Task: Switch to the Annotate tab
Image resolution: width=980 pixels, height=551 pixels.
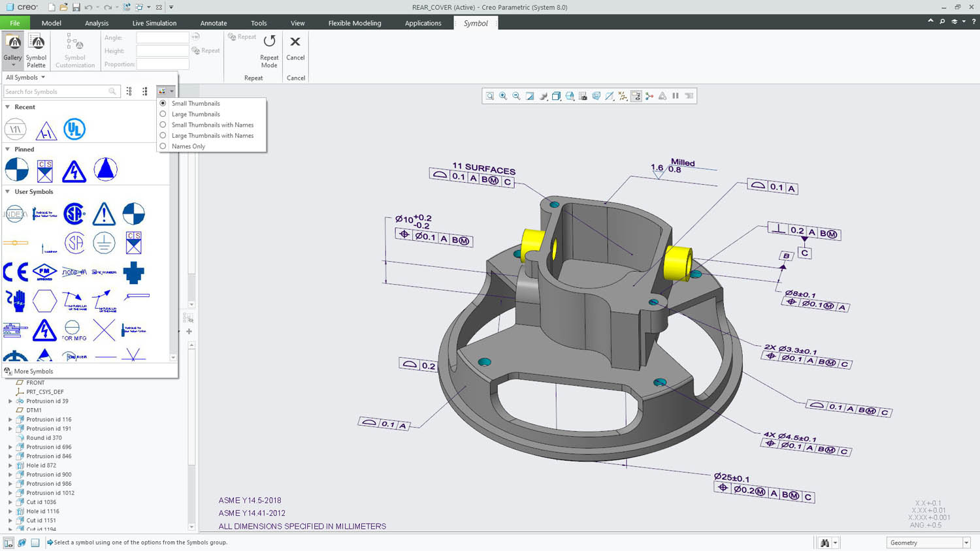Action: tap(213, 23)
